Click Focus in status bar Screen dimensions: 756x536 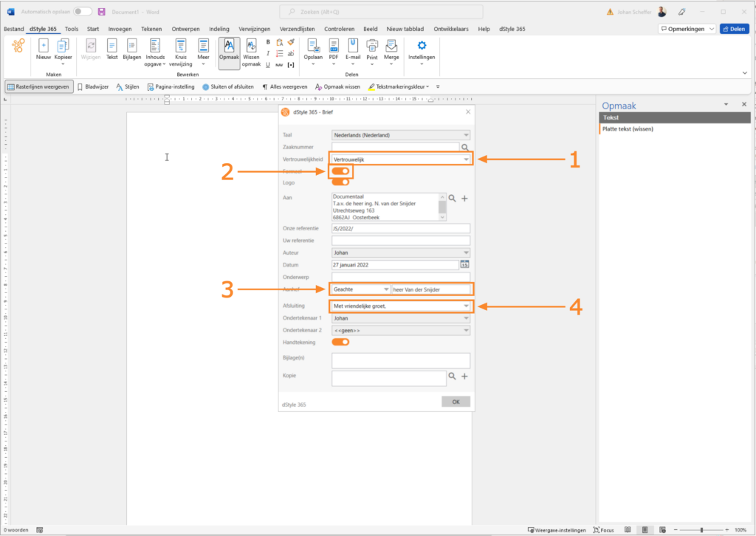[x=604, y=530]
